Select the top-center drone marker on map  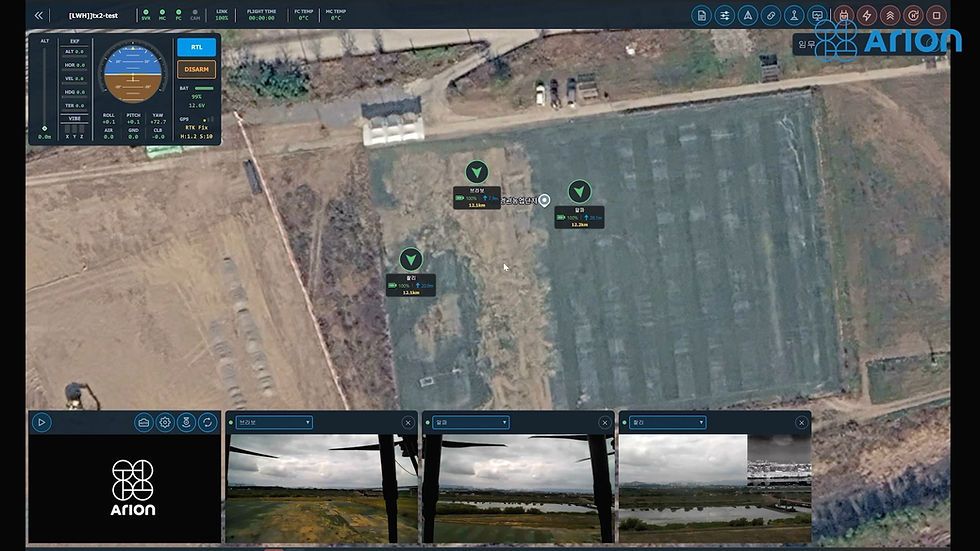pyautogui.click(x=477, y=172)
